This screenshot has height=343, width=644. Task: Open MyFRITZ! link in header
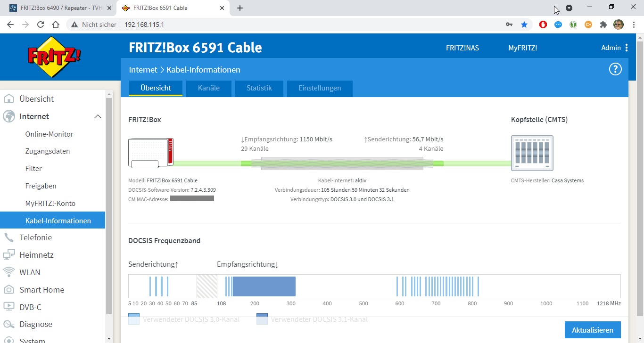523,48
